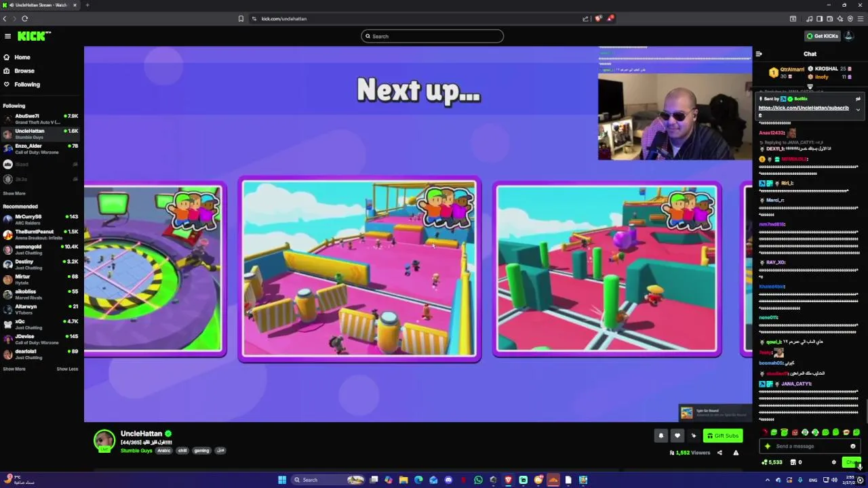Reload the browser page
This screenshot has width=868, height=488.
(25, 18)
